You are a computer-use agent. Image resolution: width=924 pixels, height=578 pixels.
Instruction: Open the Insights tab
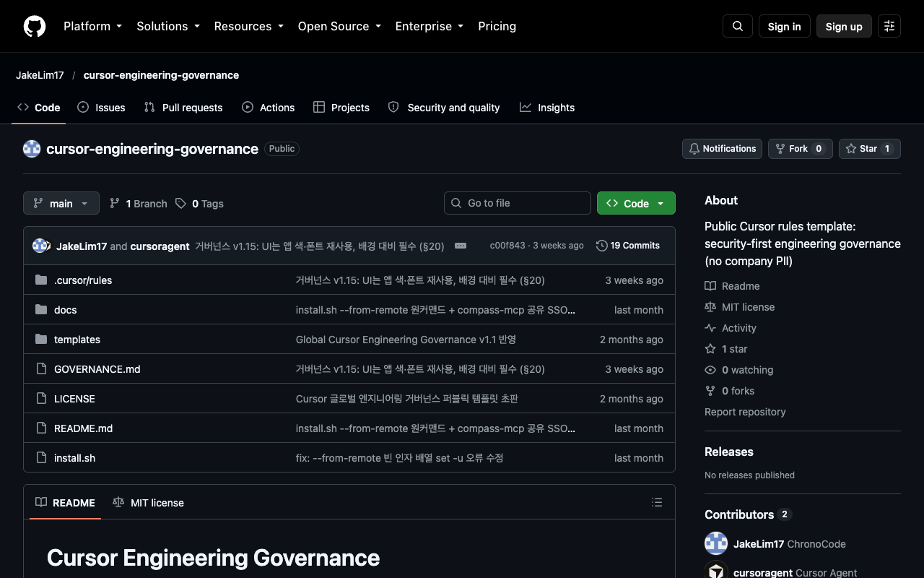547,108
